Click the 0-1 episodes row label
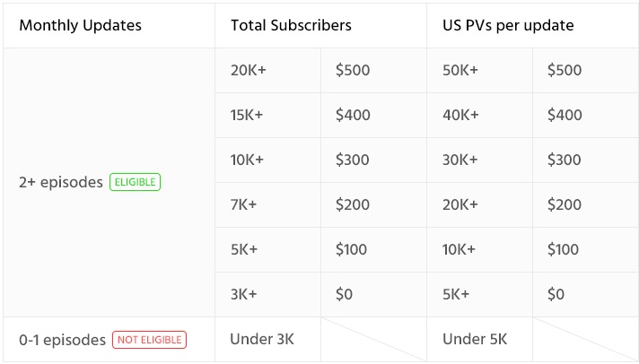 (x=62, y=340)
